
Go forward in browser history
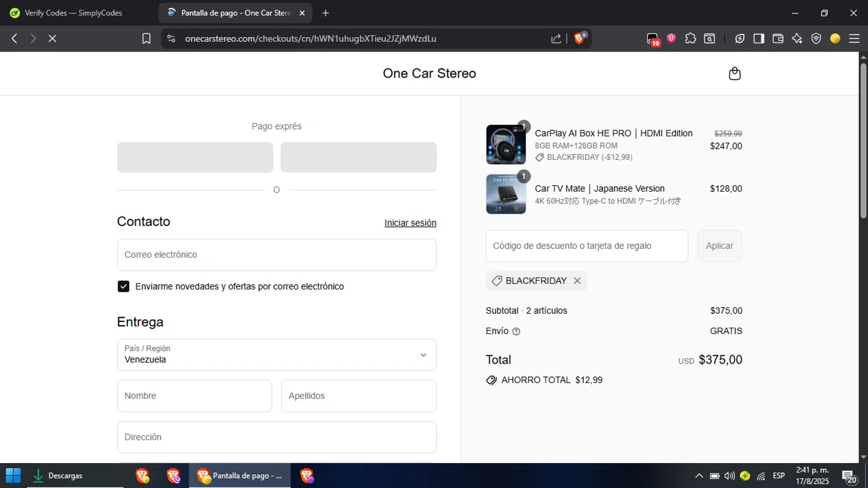33,38
